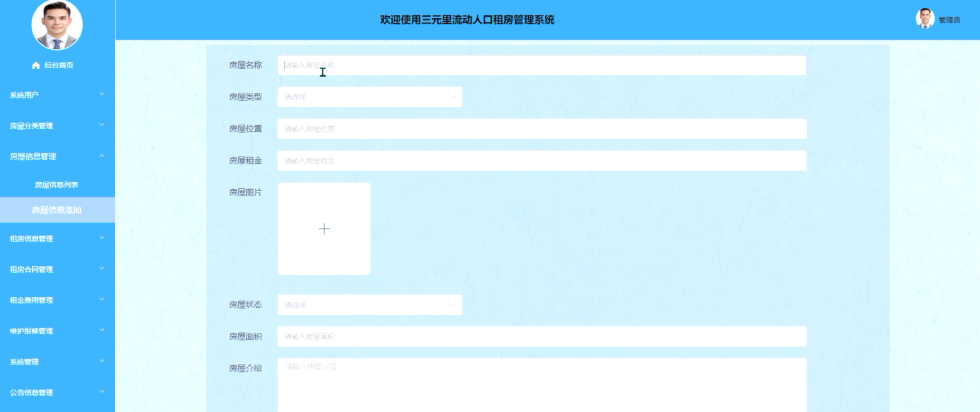The image size is (980, 412).
Task: Expand the 公告信息管理 chevron icon
Action: (x=102, y=392)
